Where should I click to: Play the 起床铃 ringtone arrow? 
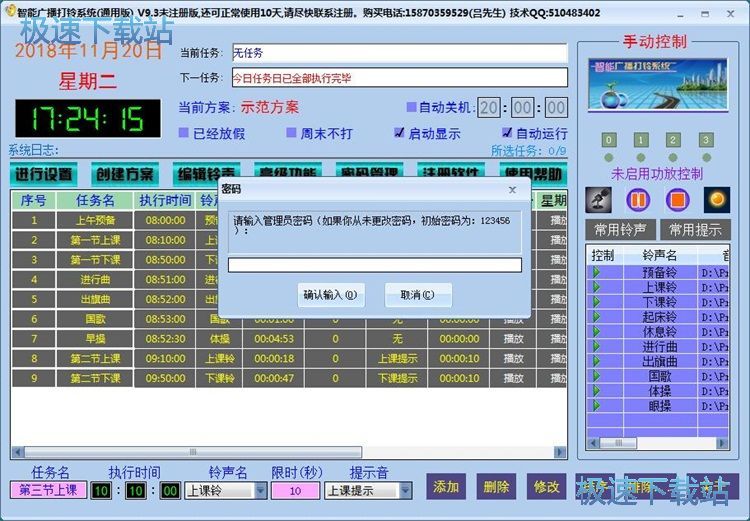click(x=596, y=317)
